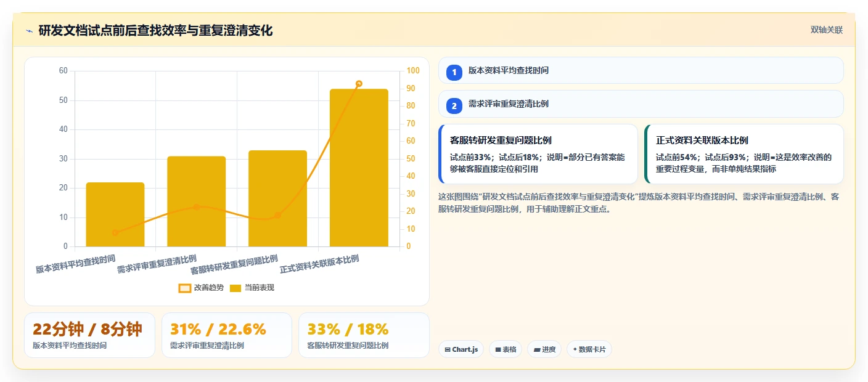Click the 表格 tag chip
Image resolution: width=868 pixels, height=382 pixels.
pyautogui.click(x=506, y=349)
